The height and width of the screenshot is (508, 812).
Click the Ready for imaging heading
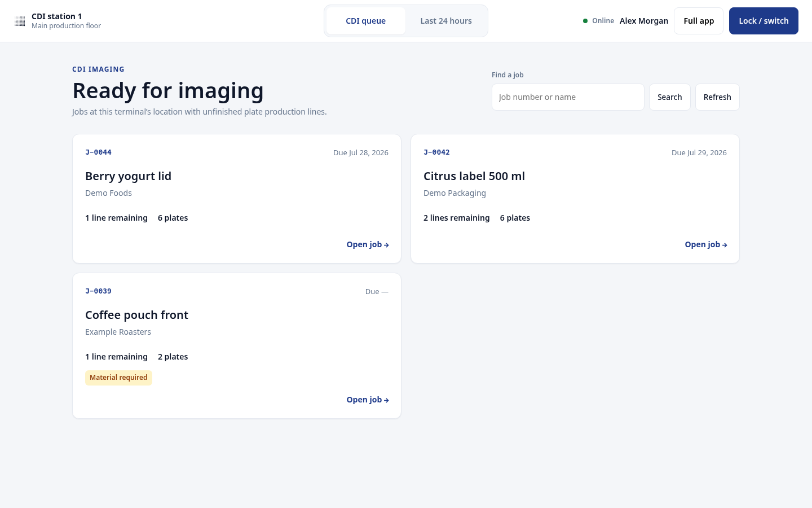[168, 90]
